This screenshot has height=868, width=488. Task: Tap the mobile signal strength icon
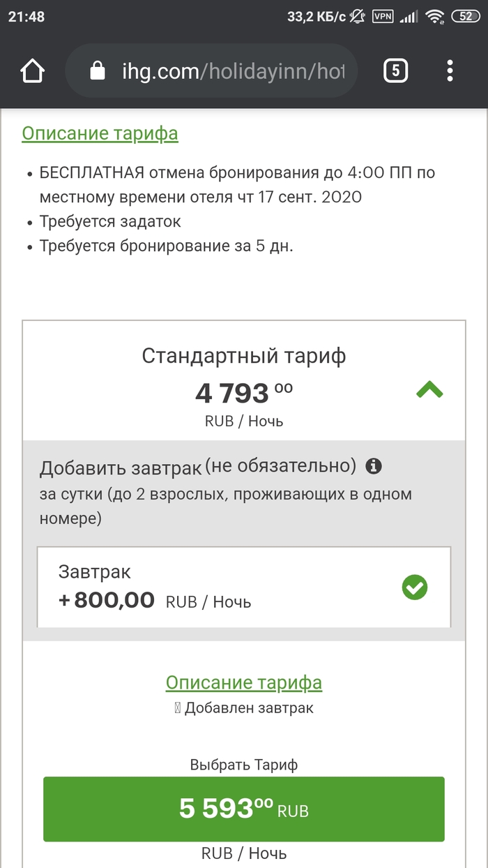click(x=409, y=16)
